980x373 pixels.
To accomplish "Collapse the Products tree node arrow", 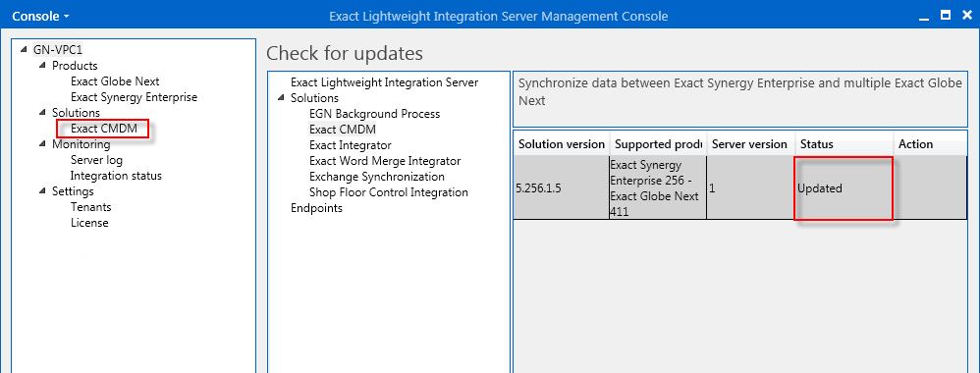I will [42, 65].
